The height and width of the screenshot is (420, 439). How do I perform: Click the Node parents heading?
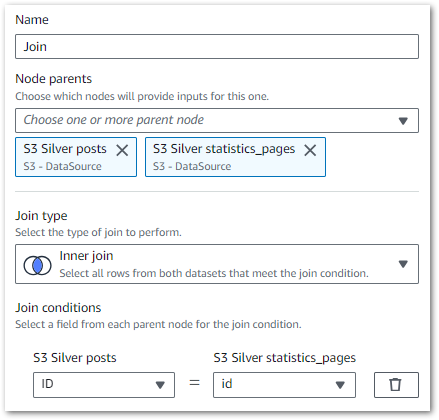coord(54,79)
